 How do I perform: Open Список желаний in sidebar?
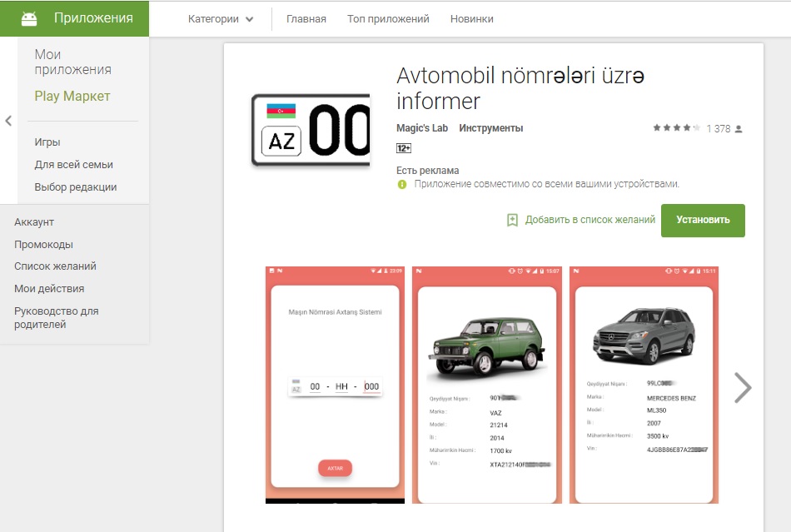[x=55, y=266]
